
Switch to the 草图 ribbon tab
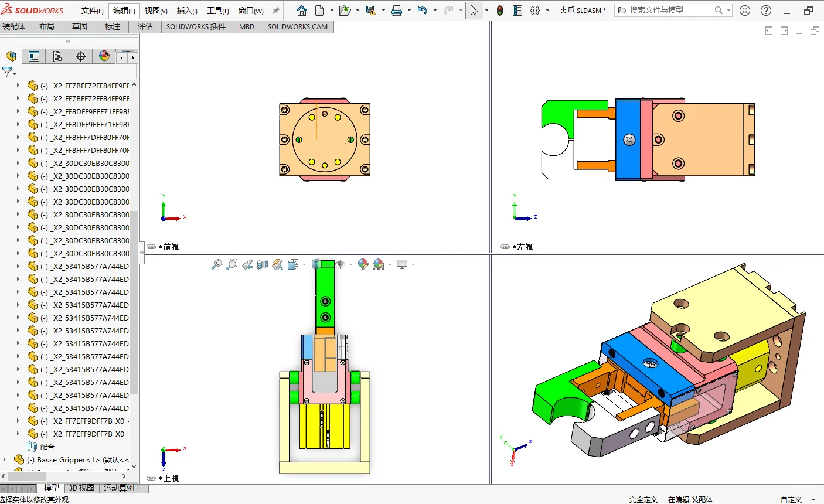80,27
